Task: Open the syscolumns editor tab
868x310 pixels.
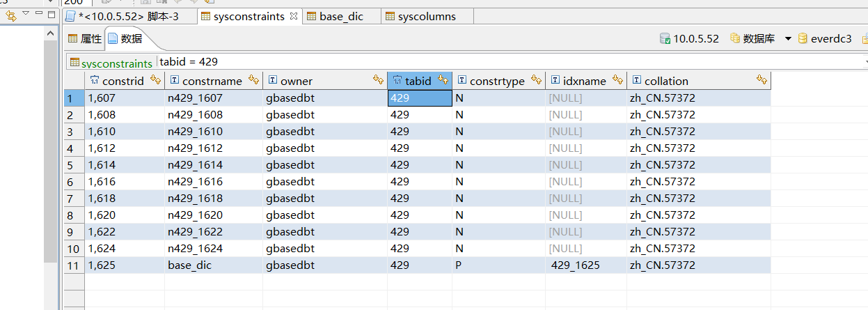Action: (x=427, y=16)
